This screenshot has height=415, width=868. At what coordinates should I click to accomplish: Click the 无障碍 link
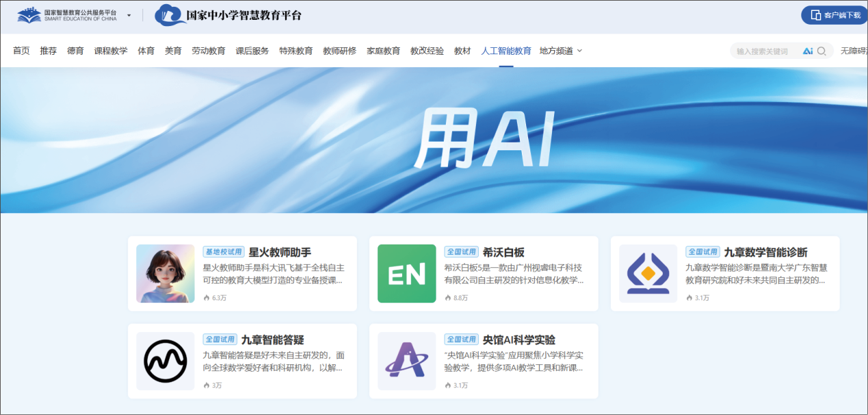[x=853, y=51]
